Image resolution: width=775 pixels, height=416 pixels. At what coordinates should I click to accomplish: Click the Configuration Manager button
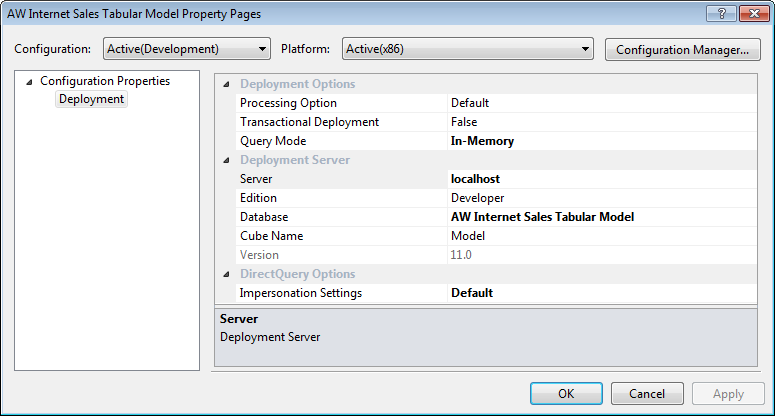coord(683,50)
